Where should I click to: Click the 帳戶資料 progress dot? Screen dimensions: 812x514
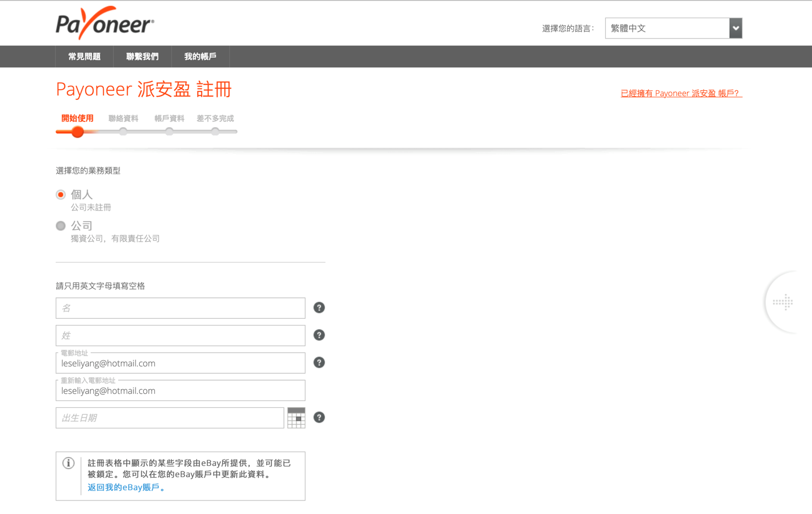169,132
